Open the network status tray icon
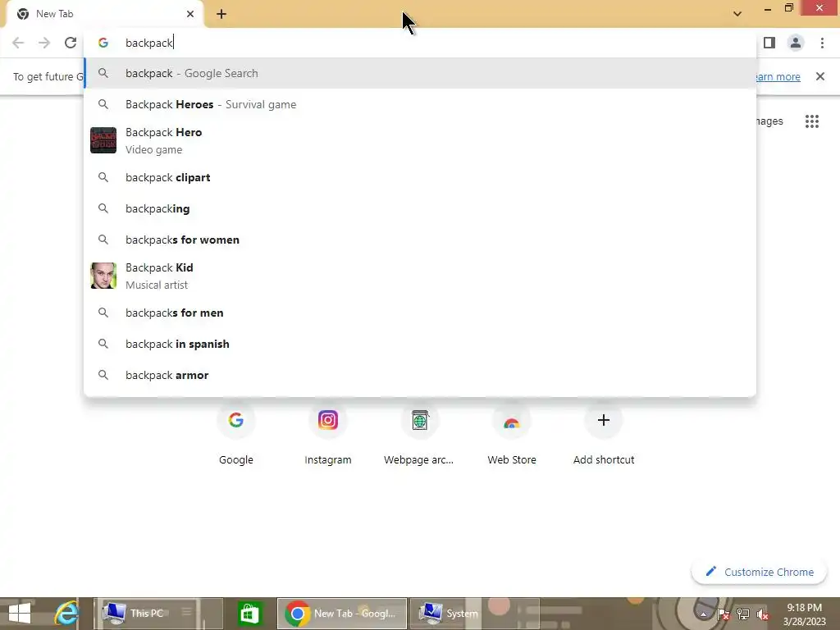The width and height of the screenshot is (840, 630). click(743, 614)
